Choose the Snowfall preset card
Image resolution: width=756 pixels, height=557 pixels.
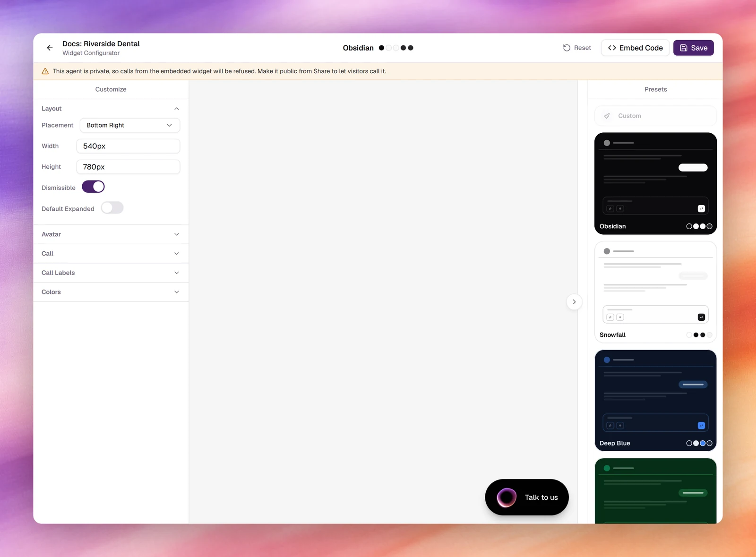pos(655,292)
